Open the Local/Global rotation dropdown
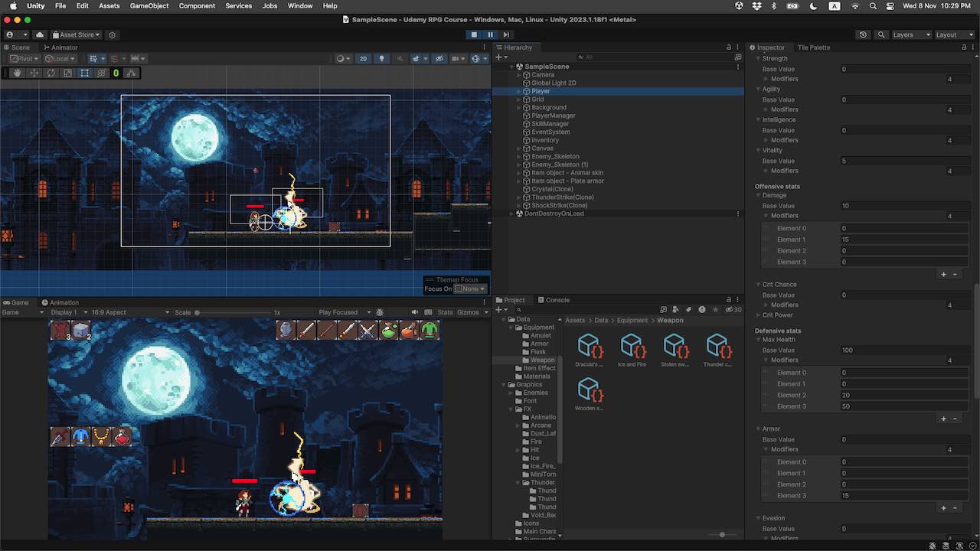The image size is (980, 551). (x=59, y=58)
